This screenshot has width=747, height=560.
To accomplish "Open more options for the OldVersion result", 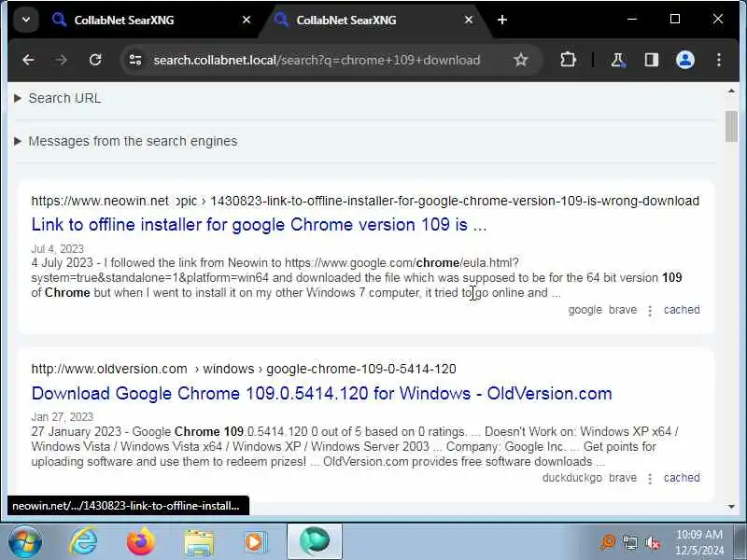I will 650,479.
